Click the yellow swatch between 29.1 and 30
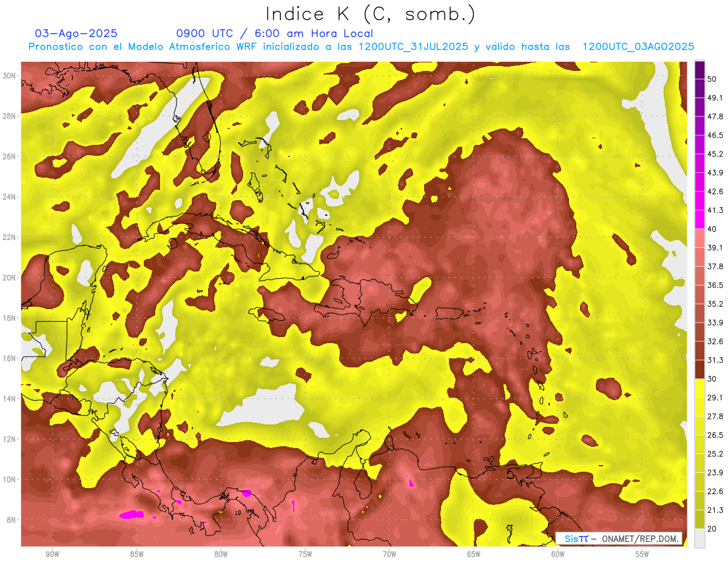The image size is (728, 562). point(699,388)
